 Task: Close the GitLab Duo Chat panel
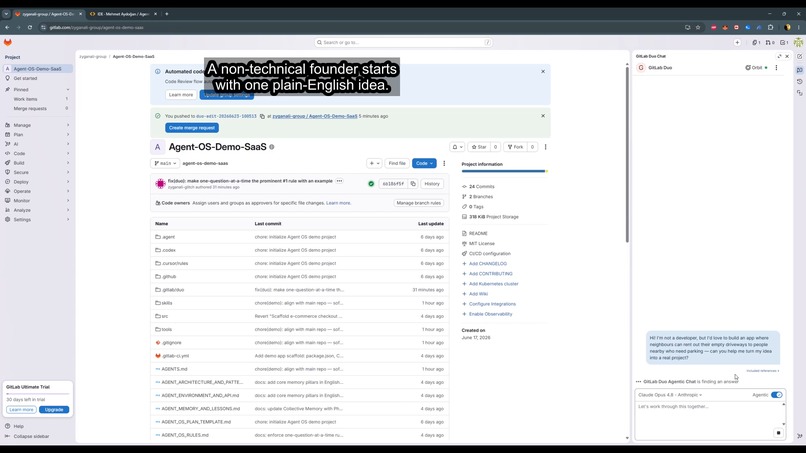coord(787,57)
